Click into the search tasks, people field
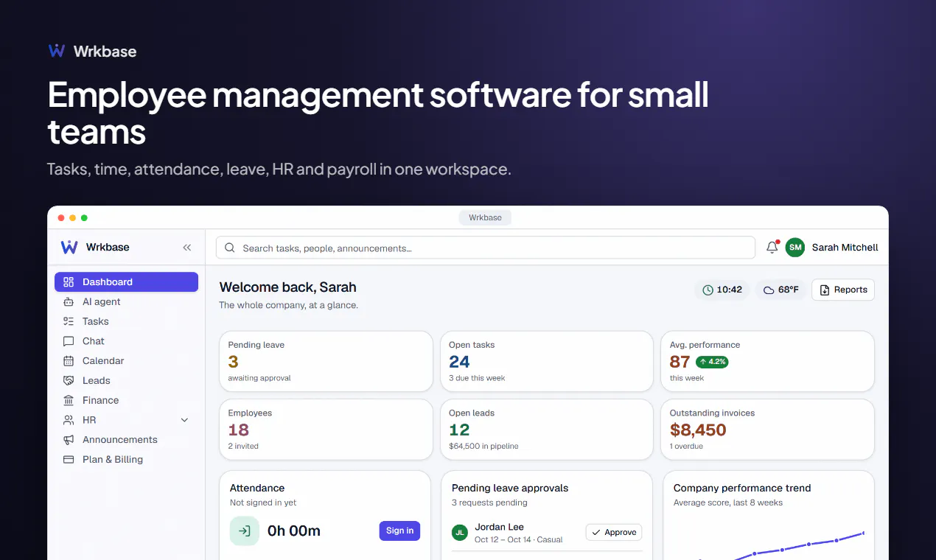The image size is (936, 560). point(486,248)
